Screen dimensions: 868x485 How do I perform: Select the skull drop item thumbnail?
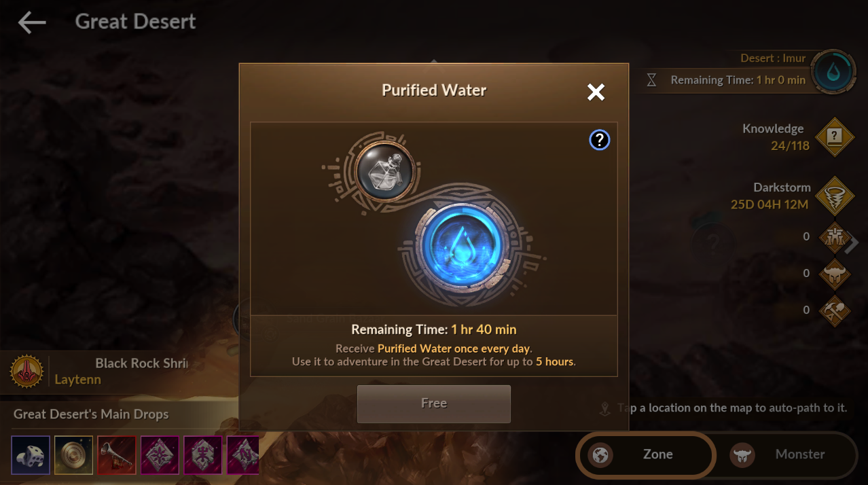(31, 455)
